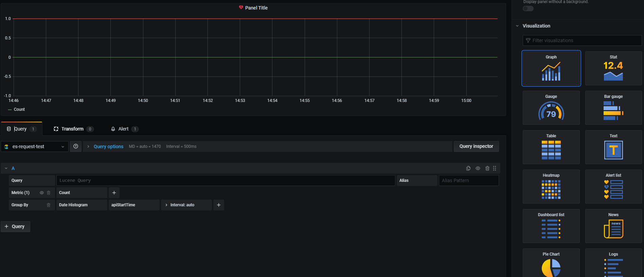644x277 pixels.
Task: Switch to the Text visualization
Action: (x=613, y=147)
